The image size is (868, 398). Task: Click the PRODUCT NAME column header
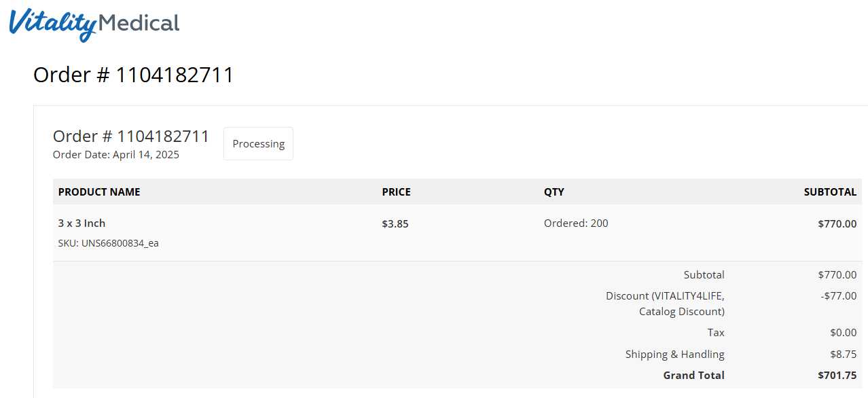tap(99, 192)
